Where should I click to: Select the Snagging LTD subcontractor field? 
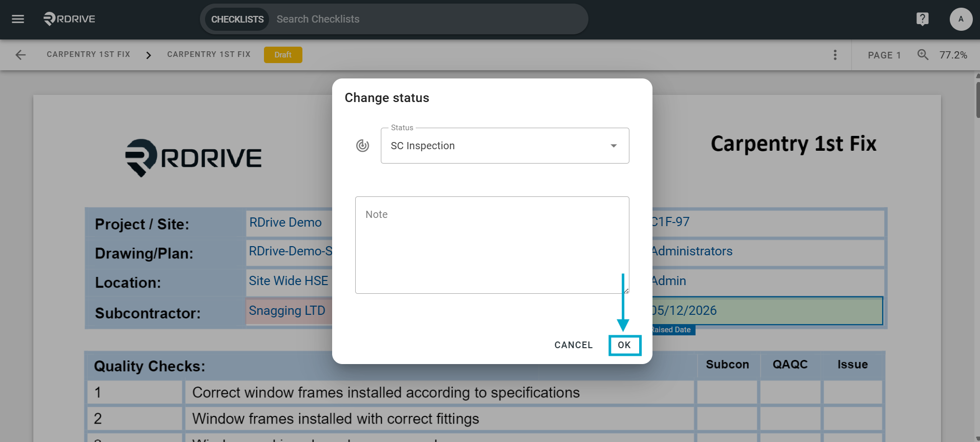[x=289, y=311]
